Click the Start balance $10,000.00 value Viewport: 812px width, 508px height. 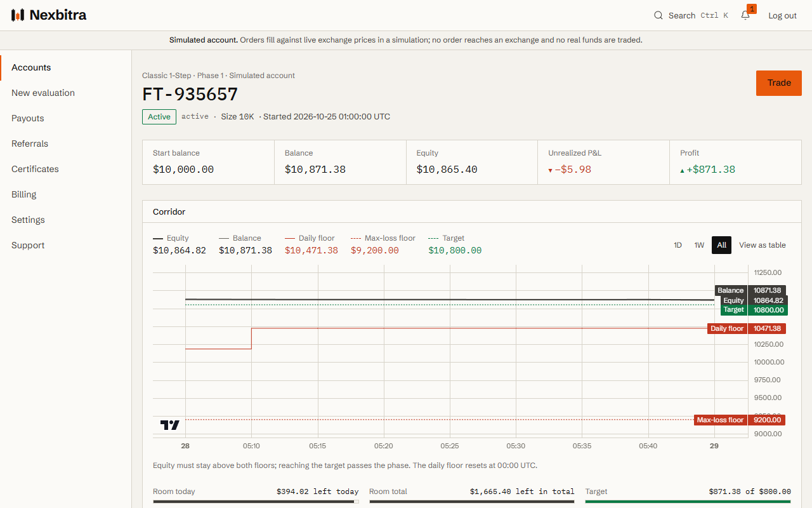pos(183,170)
